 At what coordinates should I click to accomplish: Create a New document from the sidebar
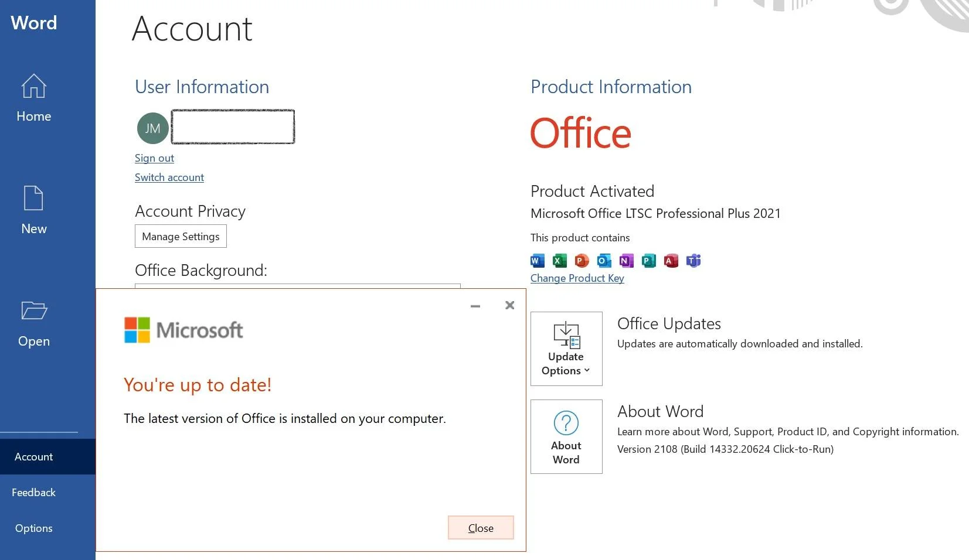(33, 210)
